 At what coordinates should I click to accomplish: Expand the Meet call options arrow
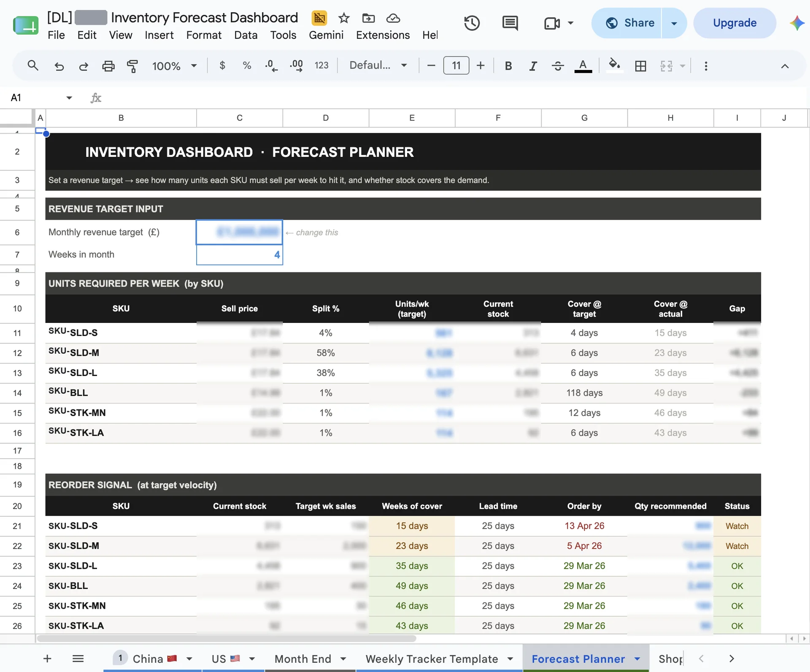tap(570, 23)
